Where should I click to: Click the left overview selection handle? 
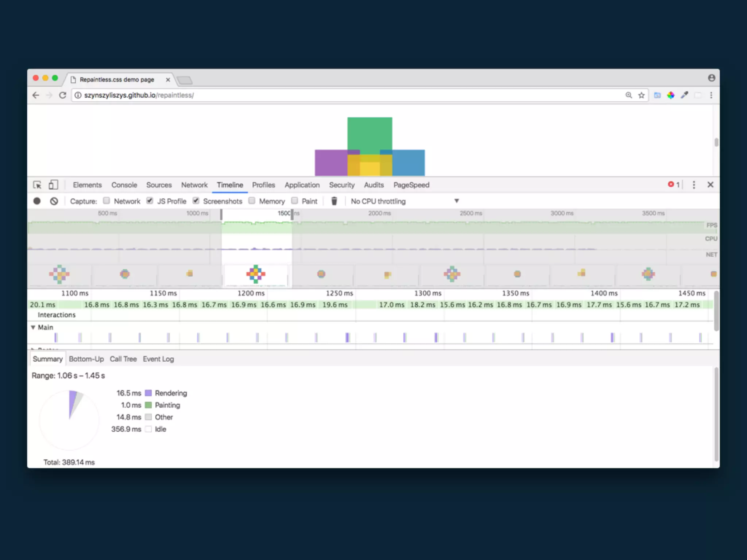tap(221, 214)
